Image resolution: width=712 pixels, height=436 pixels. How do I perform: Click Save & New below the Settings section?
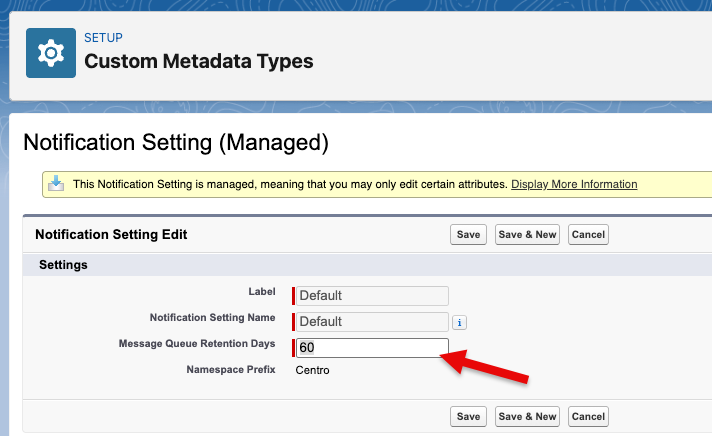527,416
